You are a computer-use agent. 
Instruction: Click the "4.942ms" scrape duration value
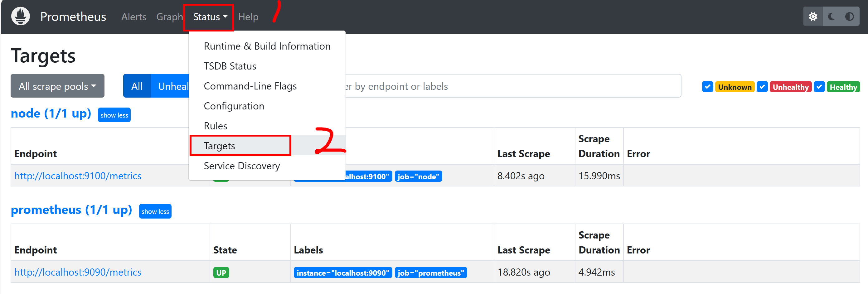click(596, 272)
